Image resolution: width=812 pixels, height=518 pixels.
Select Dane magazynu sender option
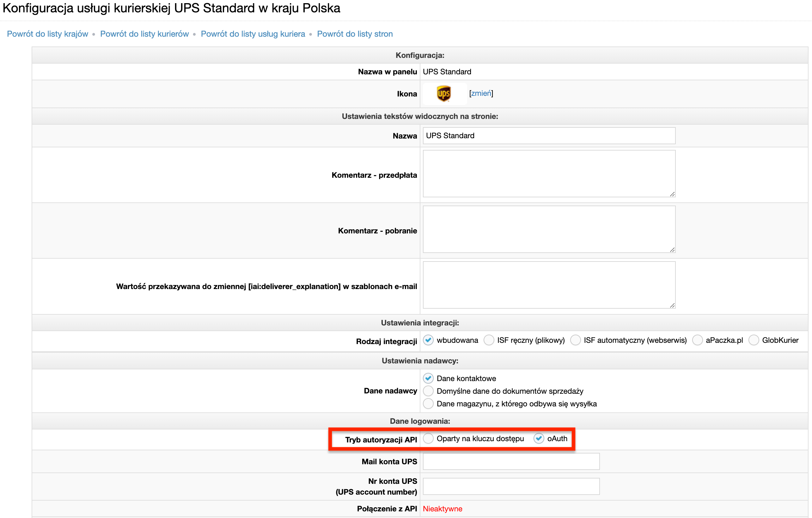[428, 404]
